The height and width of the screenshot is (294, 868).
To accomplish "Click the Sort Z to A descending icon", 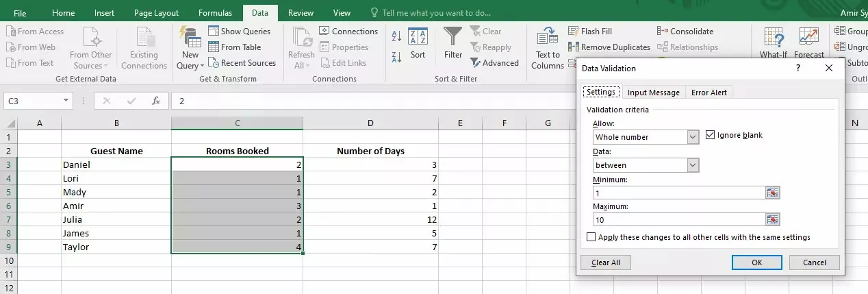I will (396, 56).
